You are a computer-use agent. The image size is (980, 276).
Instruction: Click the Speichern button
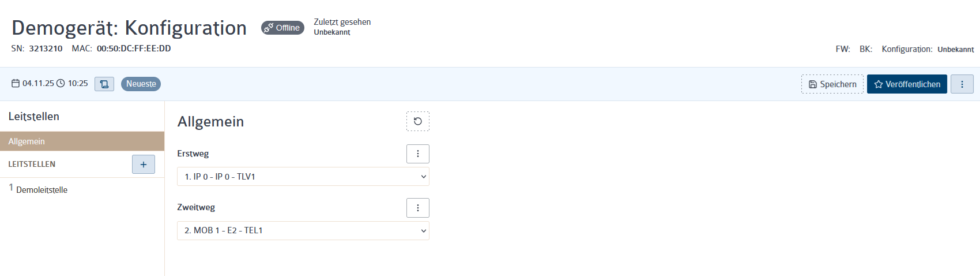(832, 84)
